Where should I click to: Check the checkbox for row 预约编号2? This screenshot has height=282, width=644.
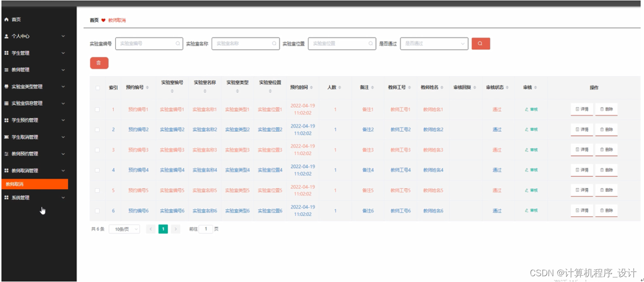(x=97, y=130)
